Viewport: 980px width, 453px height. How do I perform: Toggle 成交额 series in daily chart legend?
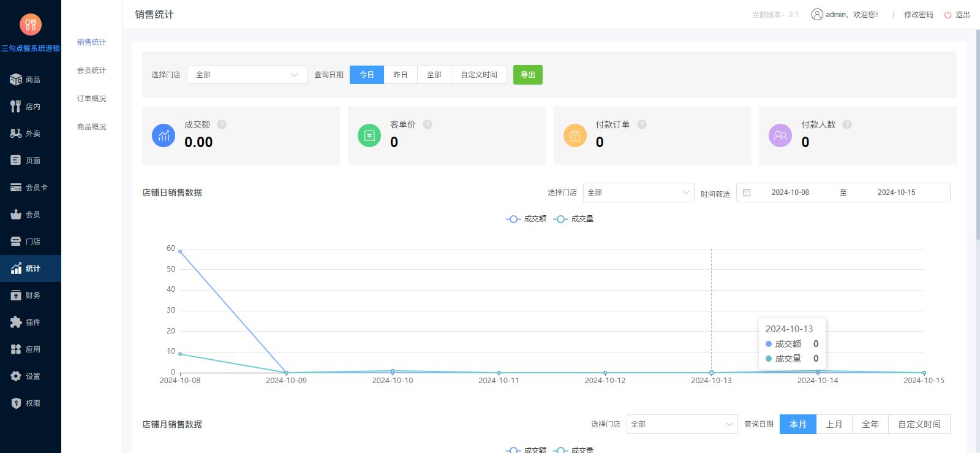click(526, 219)
